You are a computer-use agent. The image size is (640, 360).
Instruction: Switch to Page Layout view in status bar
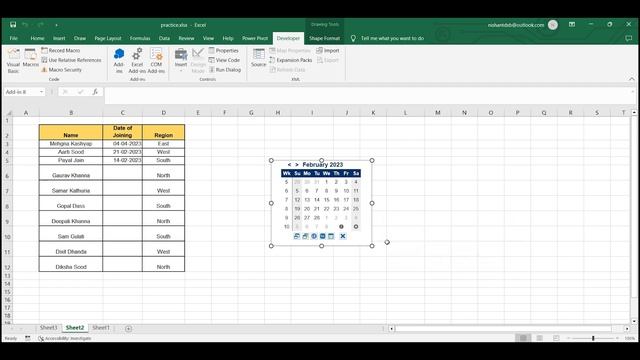[540, 338]
